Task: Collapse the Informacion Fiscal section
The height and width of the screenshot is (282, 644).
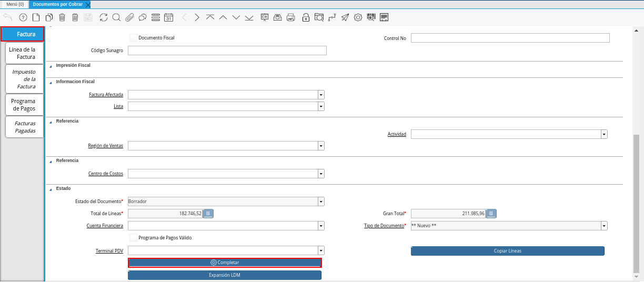Action: [x=51, y=82]
